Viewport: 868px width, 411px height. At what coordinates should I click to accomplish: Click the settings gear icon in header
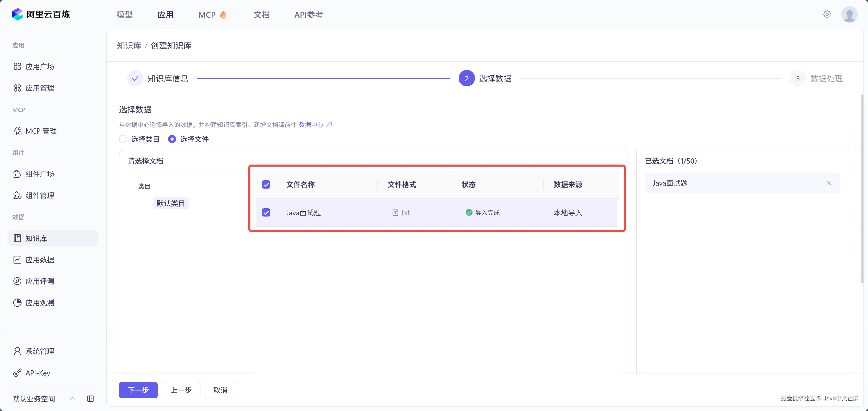coord(827,15)
